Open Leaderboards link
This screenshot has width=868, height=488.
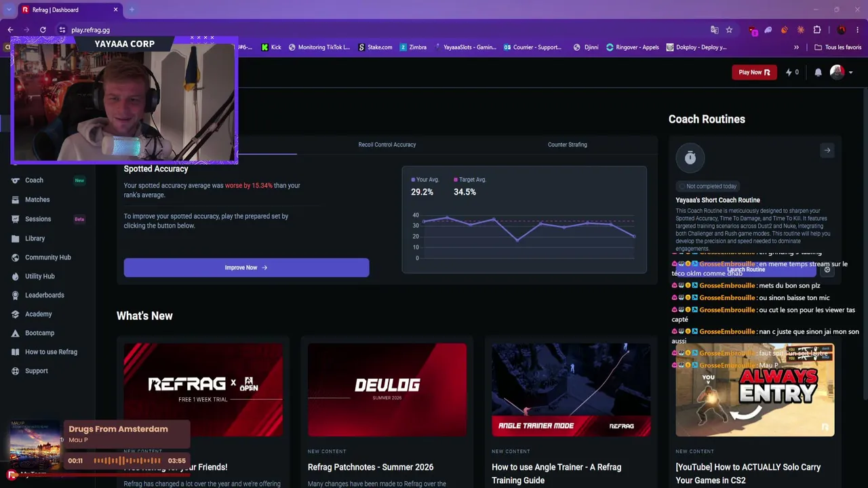(45, 296)
